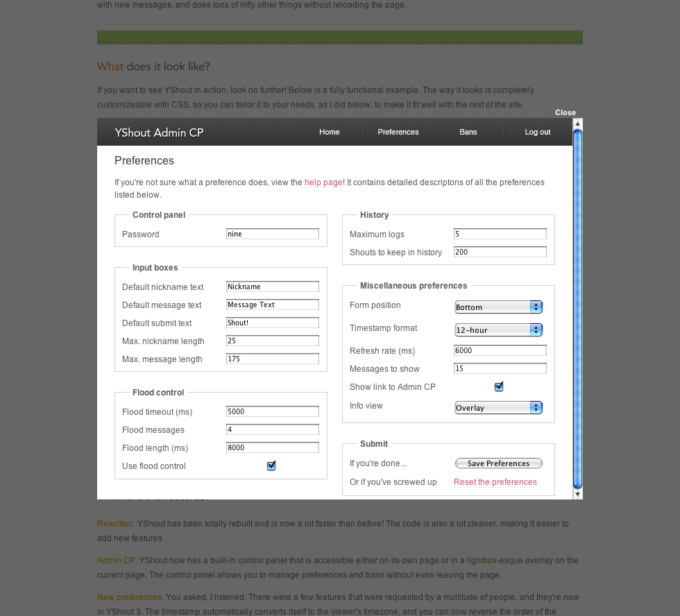Open the Home tab in Admin CP
Image resolution: width=680 pixels, height=616 pixels.
tap(329, 132)
